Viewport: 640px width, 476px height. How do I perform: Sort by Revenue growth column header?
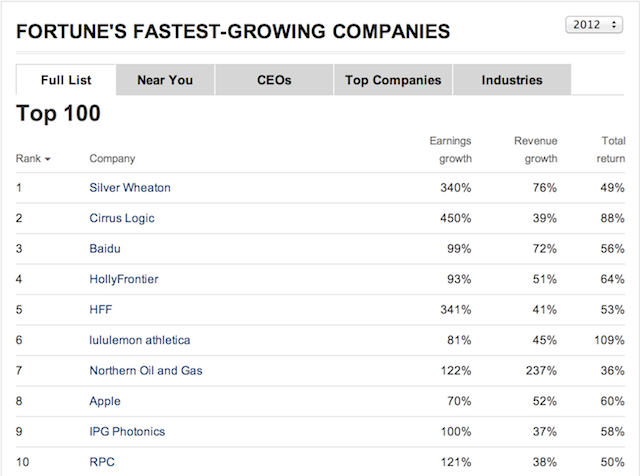pos(535,150)
